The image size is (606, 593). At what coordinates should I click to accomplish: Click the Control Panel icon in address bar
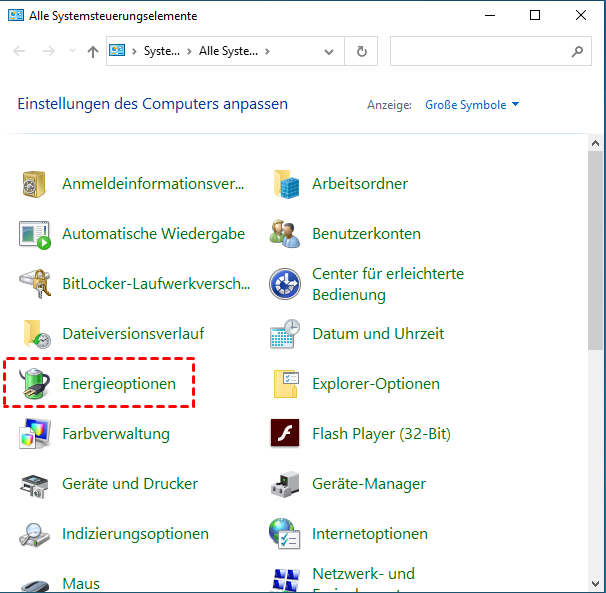[x=117, y=50]
